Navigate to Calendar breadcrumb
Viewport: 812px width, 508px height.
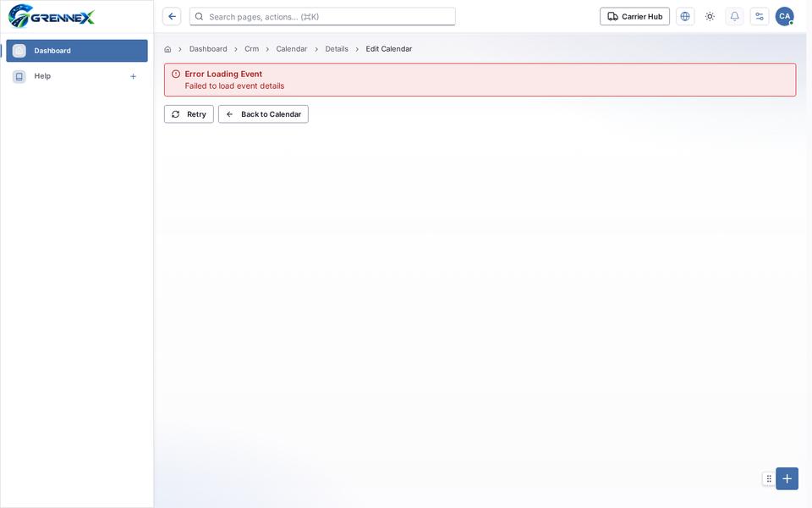[x=292, y=49]
